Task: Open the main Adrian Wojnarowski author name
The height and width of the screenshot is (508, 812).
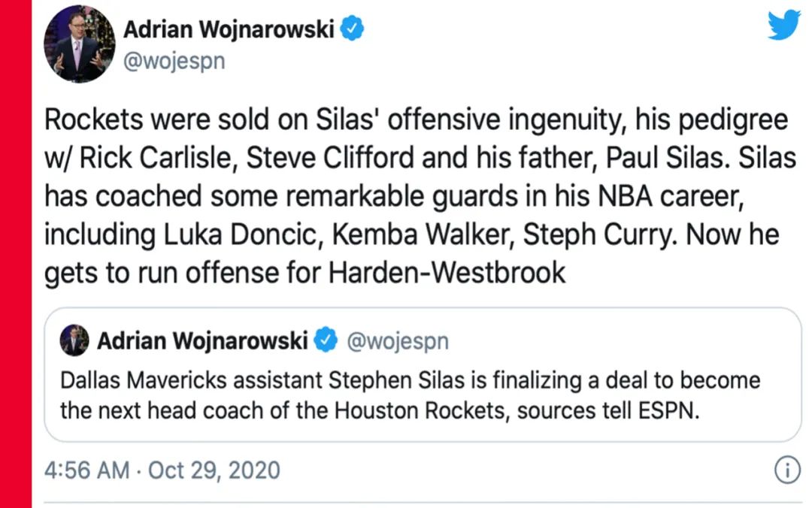Action: [230, 29]
